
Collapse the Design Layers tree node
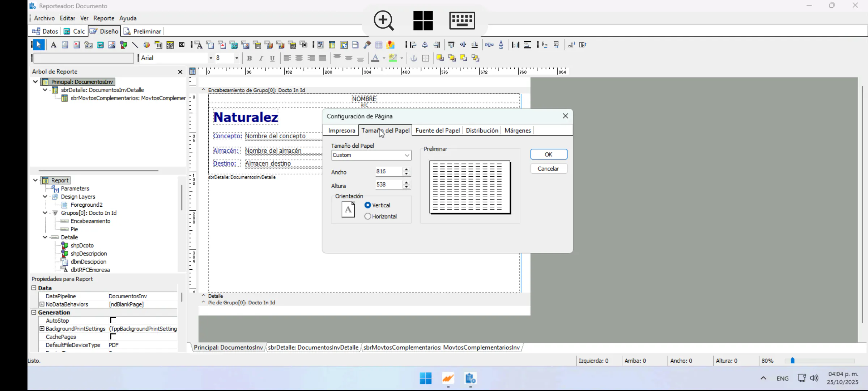click(x=45, y=197)
